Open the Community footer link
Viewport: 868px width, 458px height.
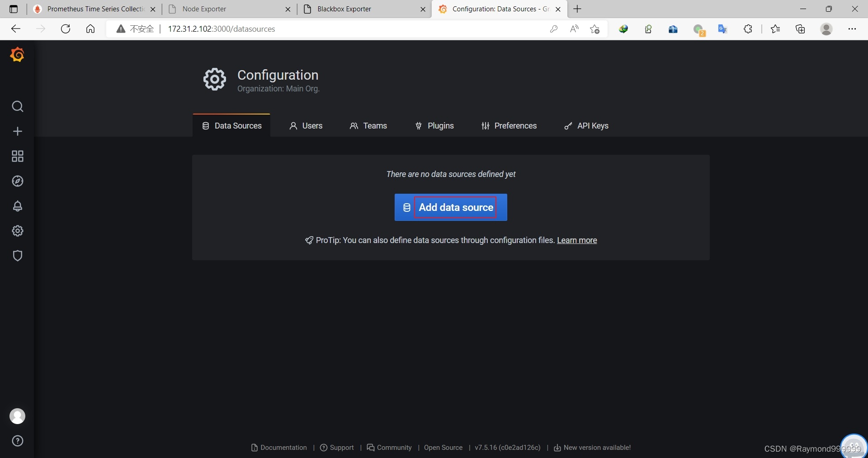click(x=389, y=448)
